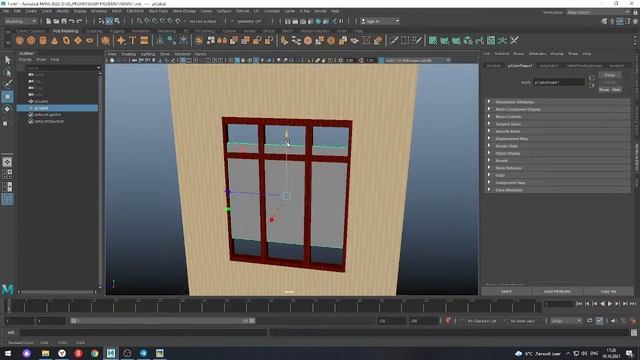This screenshot has width=640, height=360.
Task: Create a polygon cylinder from the shelf
Action: point(43,40)
